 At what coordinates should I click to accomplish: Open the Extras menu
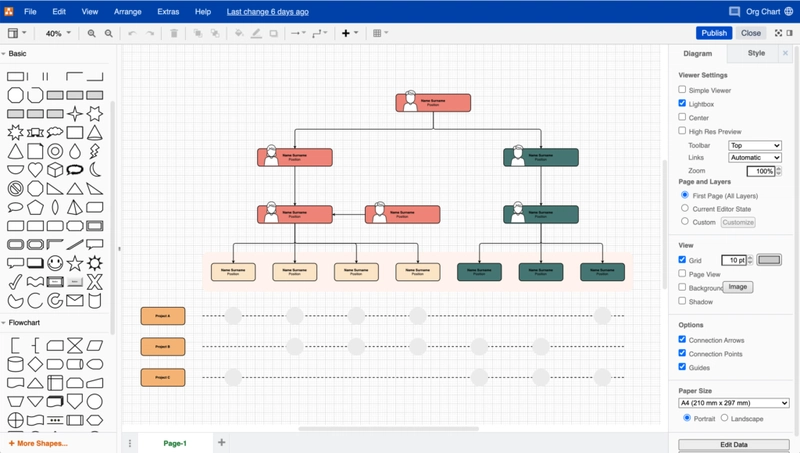(x=168, y=11)
